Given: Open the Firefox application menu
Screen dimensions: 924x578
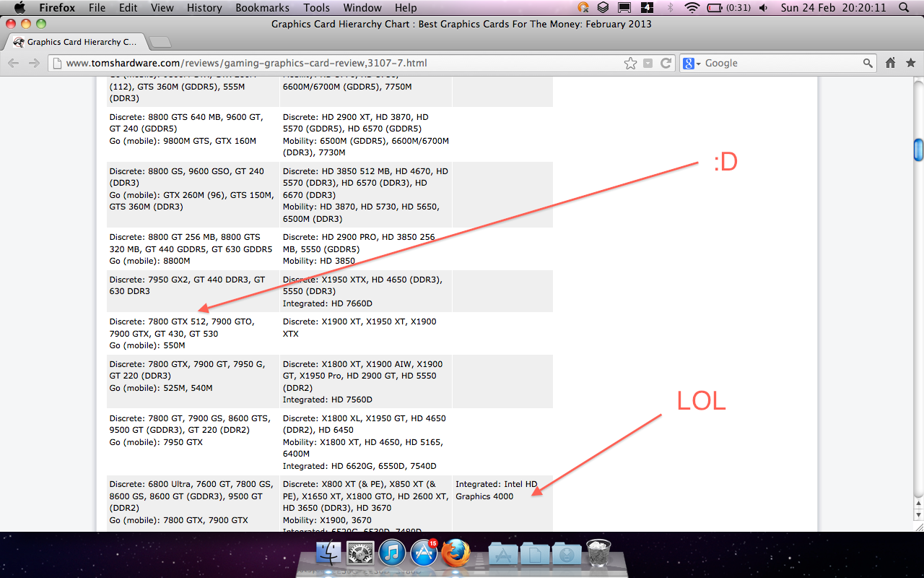Looking at the screenshot, I should (x=57, y=8).
